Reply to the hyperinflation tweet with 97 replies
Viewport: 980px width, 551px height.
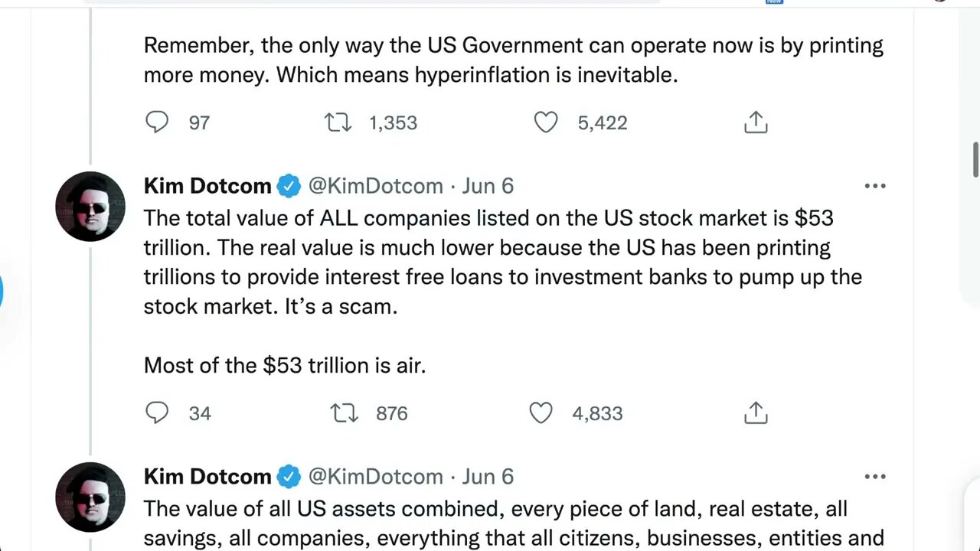157,122
